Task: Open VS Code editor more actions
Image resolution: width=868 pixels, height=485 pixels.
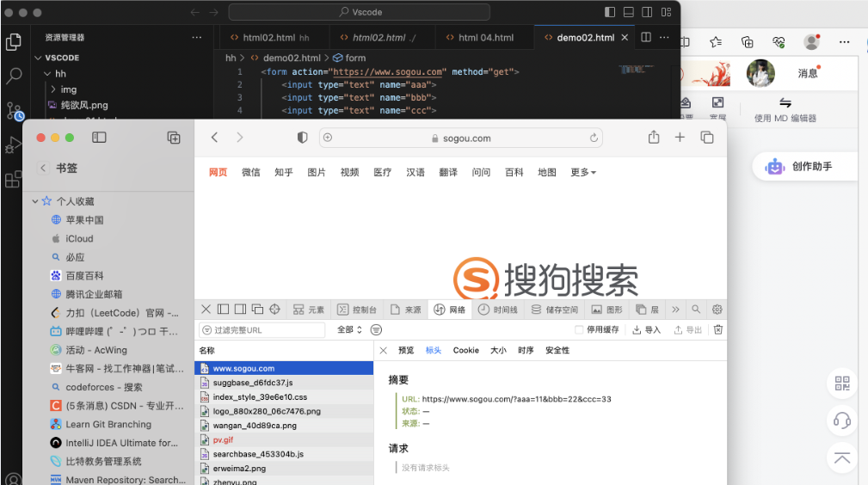Action: (x=664, y=37)
